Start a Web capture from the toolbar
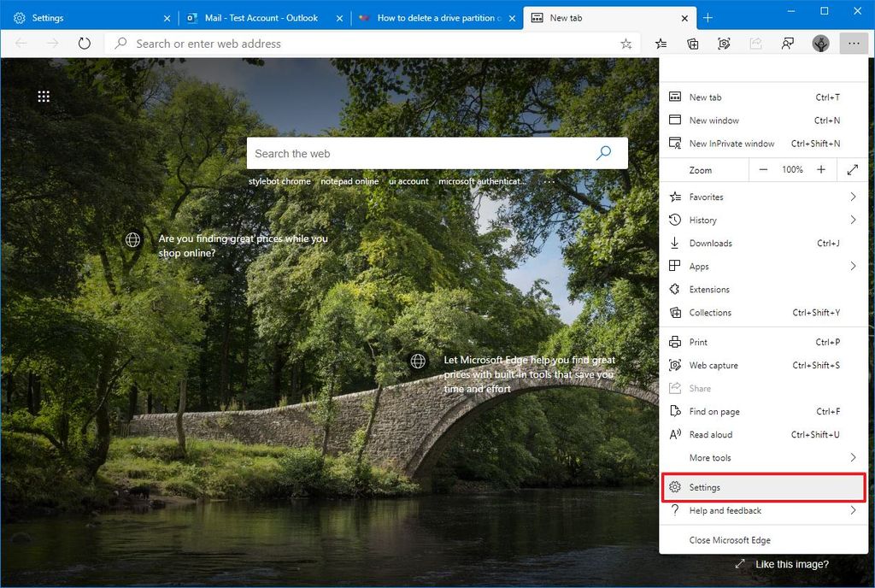Image resolution: width=875 pixels, height=588 pixels. 725,43
